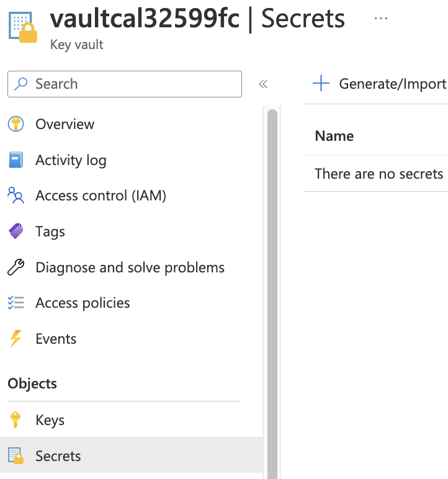Select the Secrets menu item
Image resolution: width=448 pixels, height=479 pixels.
click(132, 455)
